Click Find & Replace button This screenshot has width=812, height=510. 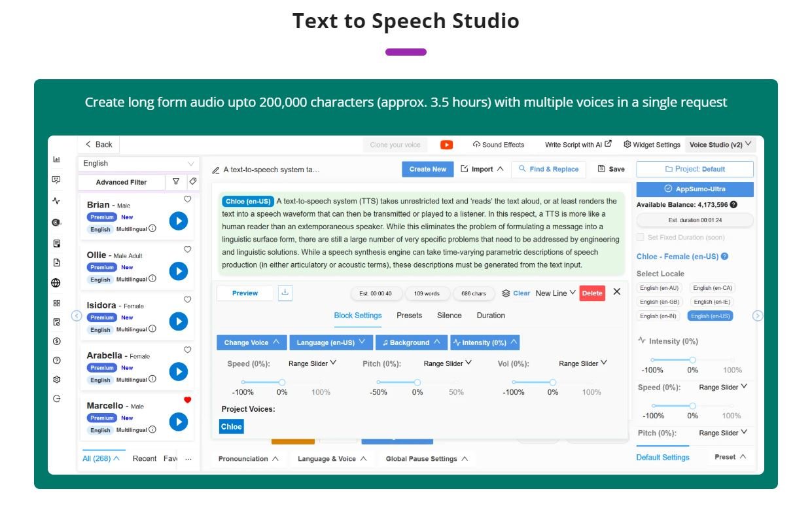click(x=548, y=169)
